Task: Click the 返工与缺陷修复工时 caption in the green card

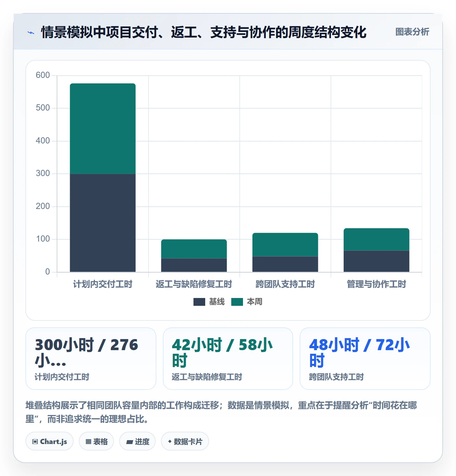Action: 207,377
